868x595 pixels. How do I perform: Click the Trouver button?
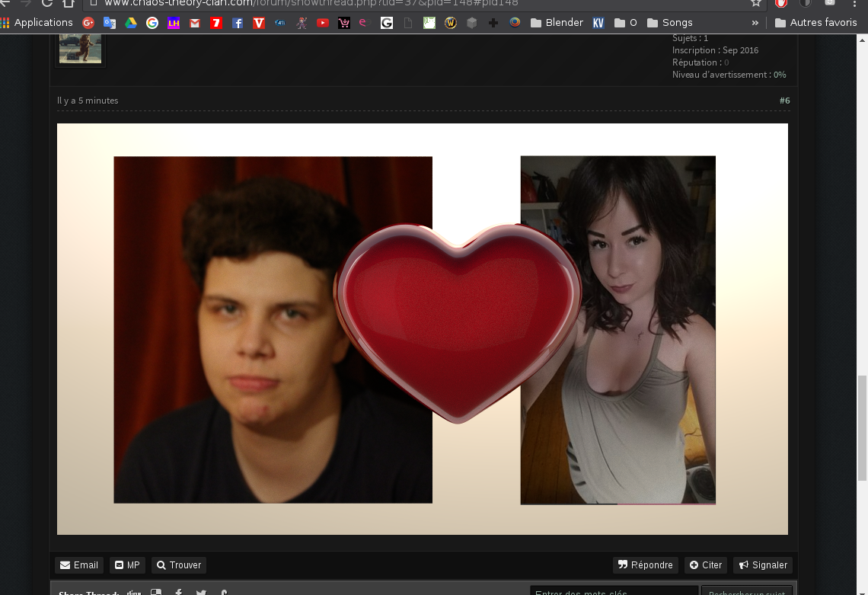coord(179,565)
